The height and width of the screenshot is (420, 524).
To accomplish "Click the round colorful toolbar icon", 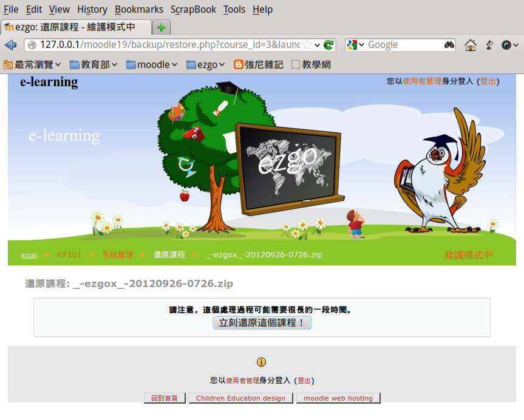I will (x=506, y=45).
